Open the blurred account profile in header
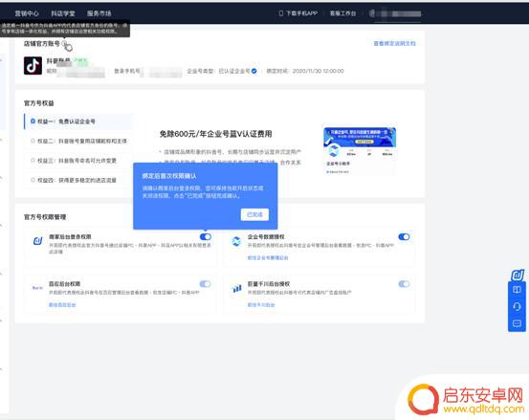This screenshot has height=420, width=529. [396, 13]
